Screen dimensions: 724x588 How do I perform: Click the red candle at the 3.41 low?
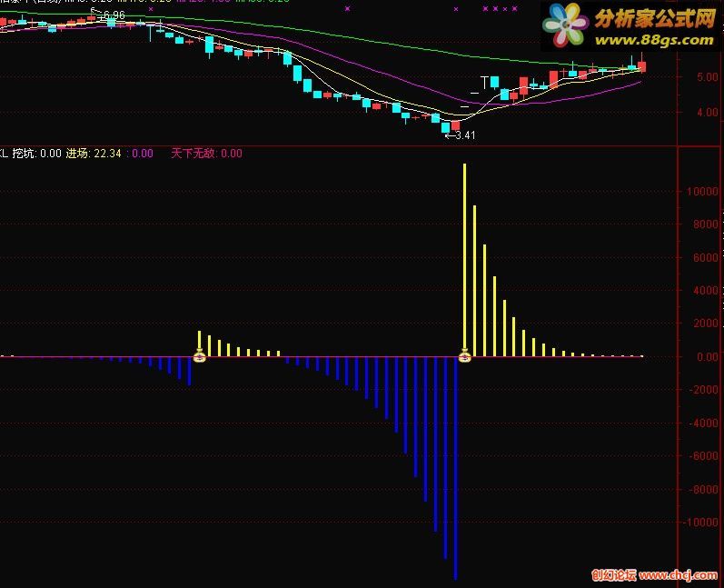point(456,125)
